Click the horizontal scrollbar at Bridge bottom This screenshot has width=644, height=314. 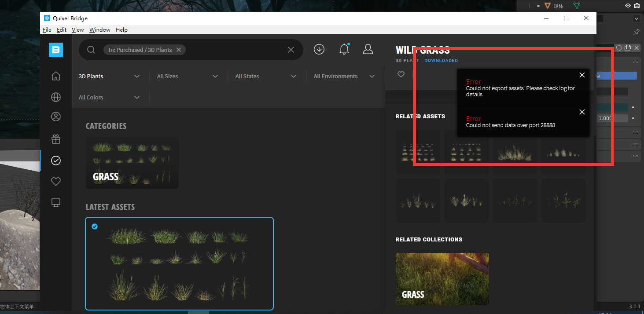pos(199,312)
